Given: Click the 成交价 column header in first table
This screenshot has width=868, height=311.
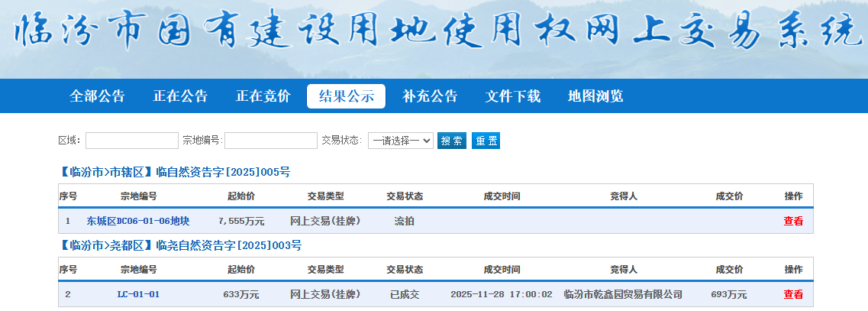Looking at the screenshot, I should click(x=729, y=196).
